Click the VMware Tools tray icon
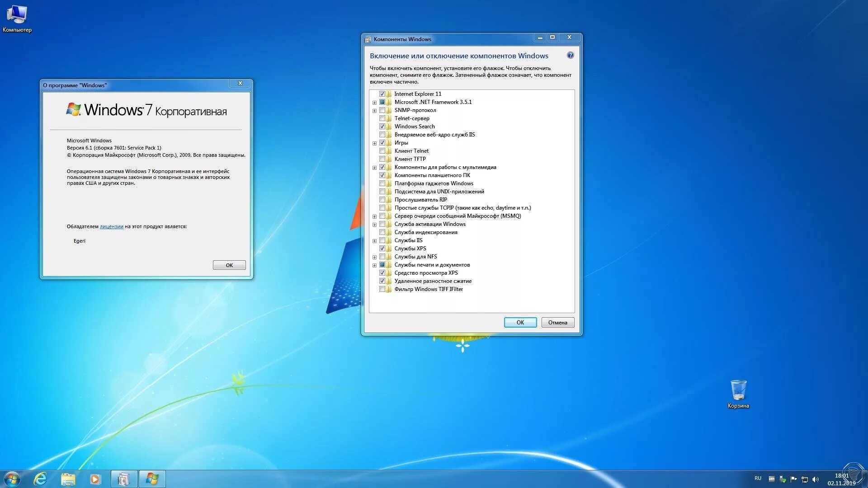Image resolution: width=868 pixels, height=488 pixels. [x=772, y=479]
